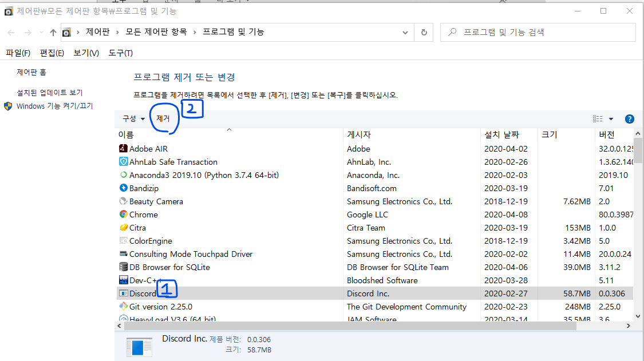Expand chevron before 제어판 in breadcrumb
The image size is (644, 361).
tap(78, 32)
